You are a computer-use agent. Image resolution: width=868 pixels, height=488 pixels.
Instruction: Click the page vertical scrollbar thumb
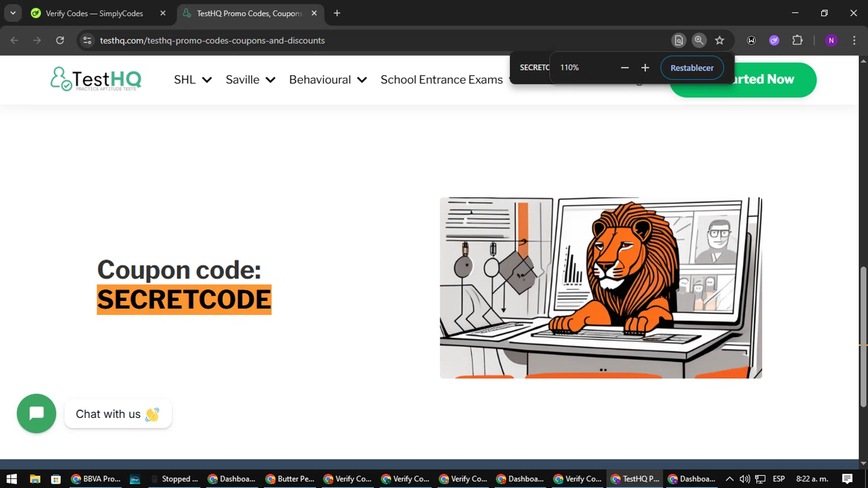(863, 336)
